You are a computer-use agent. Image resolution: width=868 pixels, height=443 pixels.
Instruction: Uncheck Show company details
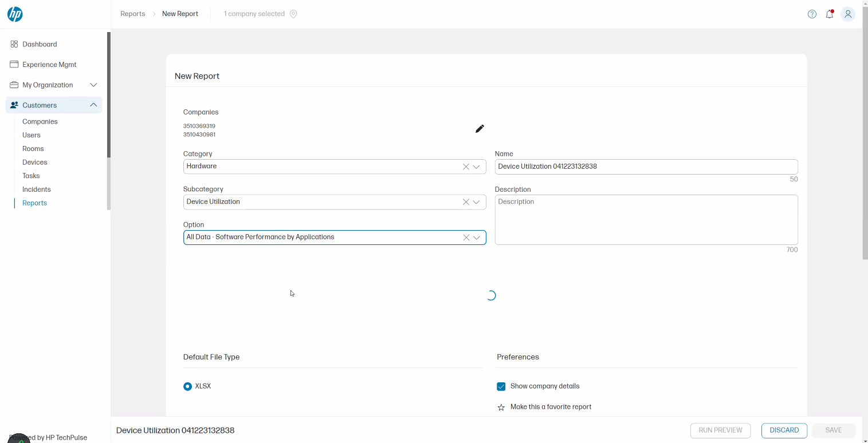(x=501, y=386)
